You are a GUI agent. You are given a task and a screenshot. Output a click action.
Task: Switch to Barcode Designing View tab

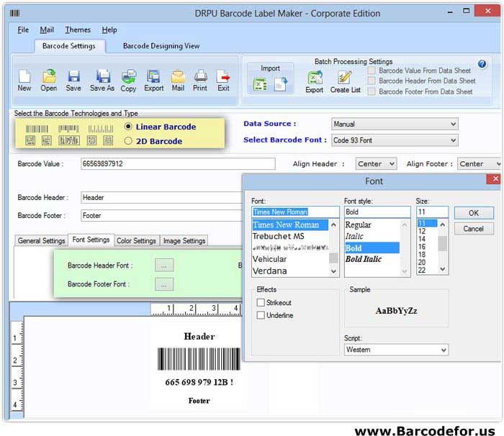click(x=161, y=46)
